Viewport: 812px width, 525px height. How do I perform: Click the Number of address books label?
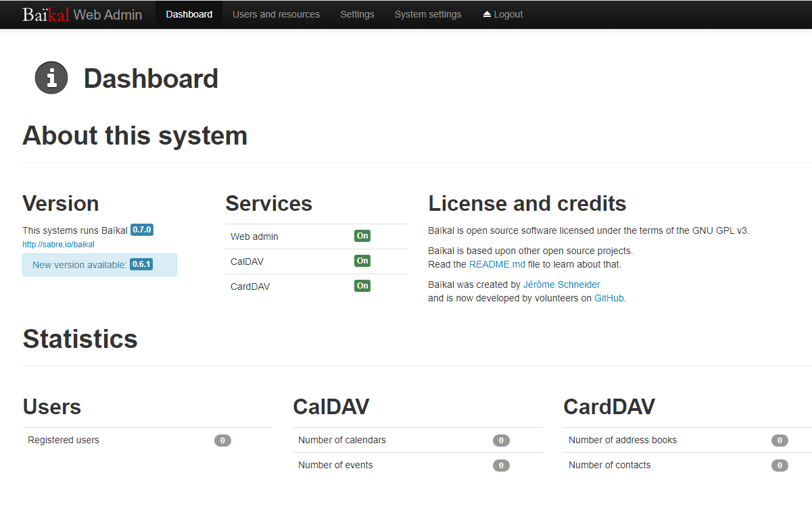623,440
